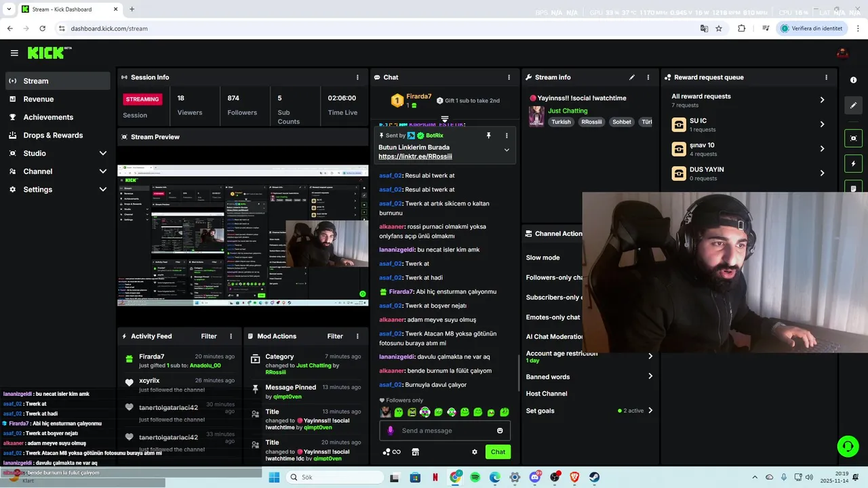Open Stream info panel options menu
Viewport: 868px width, 488px height.
pyautogui.click(x=648, y=77)
